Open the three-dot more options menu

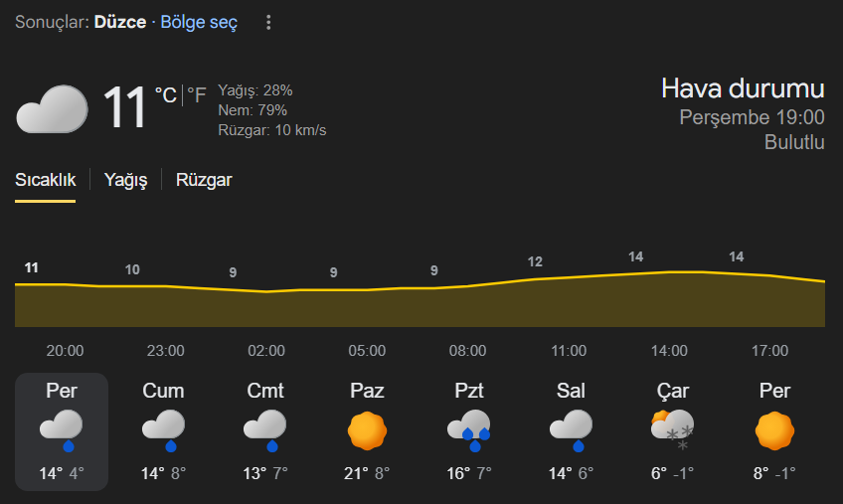(268, 22)
